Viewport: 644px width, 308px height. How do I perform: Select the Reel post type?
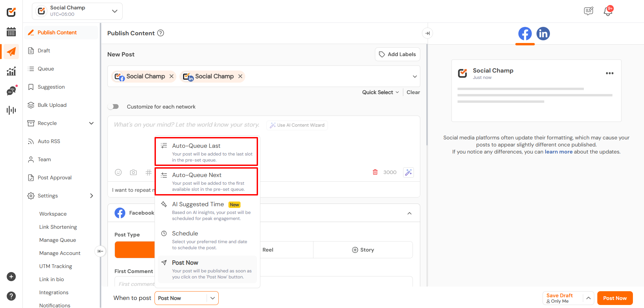click(x=268, y=250)
